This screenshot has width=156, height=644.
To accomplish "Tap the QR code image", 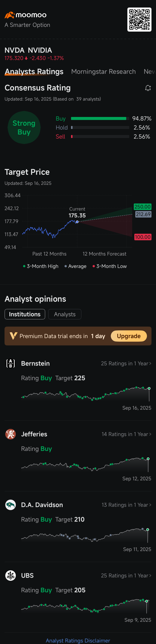I will [139, 20].
